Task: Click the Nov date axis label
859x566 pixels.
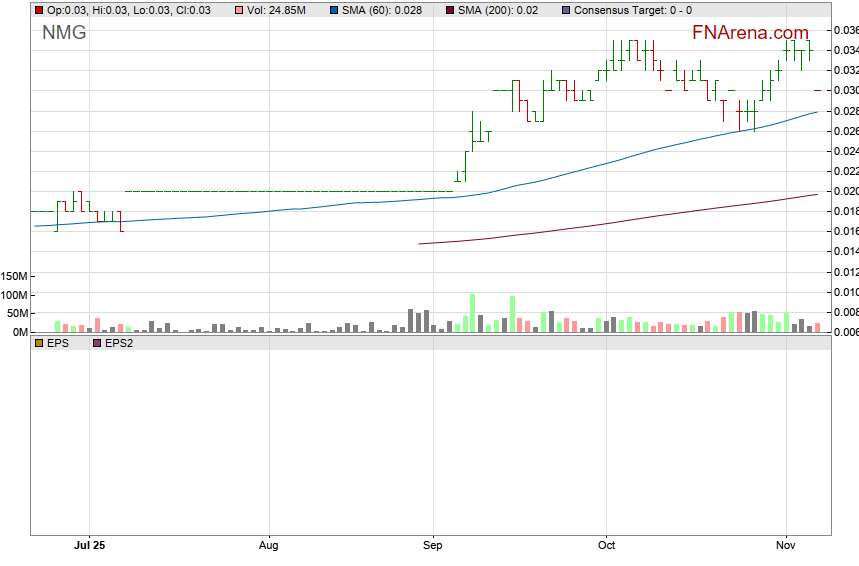Action: click(x=786, y=546)
